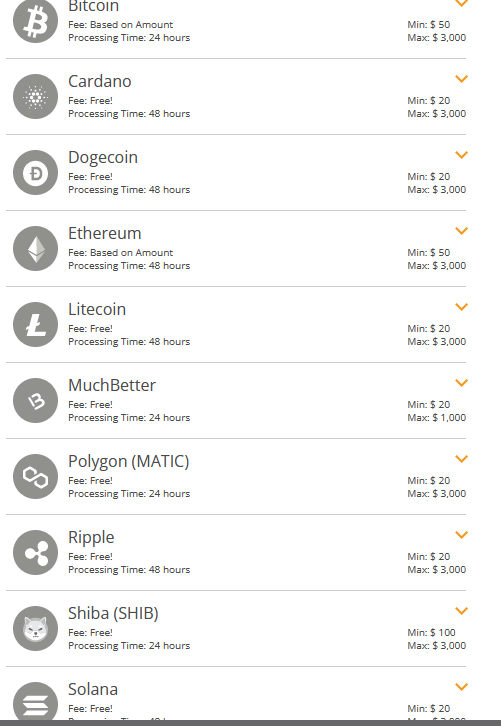Expand the Dogecoin row chevron
Viewport: 501px width, 726px height.
click(462, 155)
